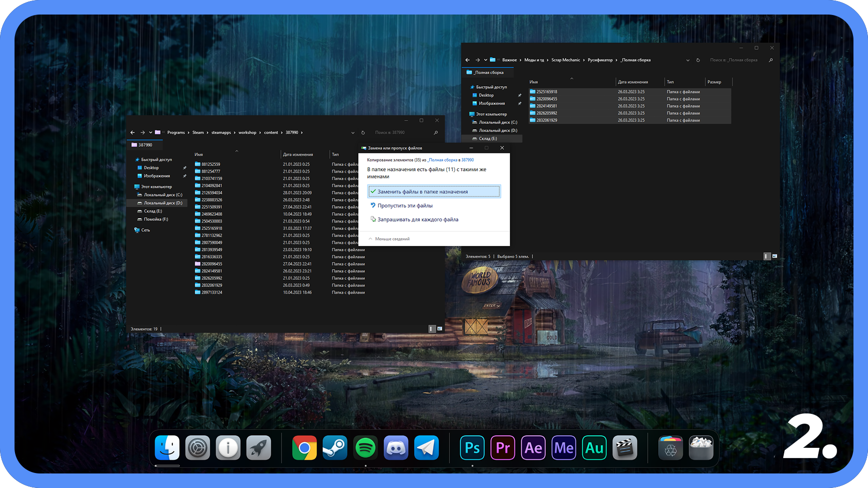Click the search field in _Полная сборка window
This screenshot has height=488, width=868.
coord(736,60)
